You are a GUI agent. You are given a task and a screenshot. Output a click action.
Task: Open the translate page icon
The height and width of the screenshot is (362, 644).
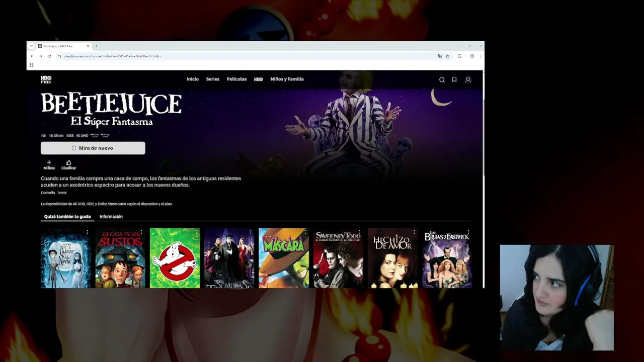(439, 56)
